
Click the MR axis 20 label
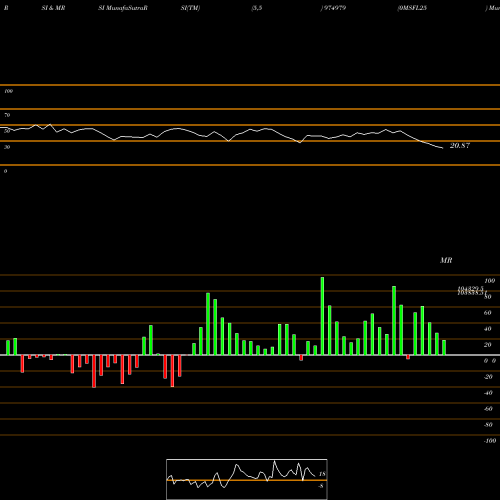[x=488, y=345]
